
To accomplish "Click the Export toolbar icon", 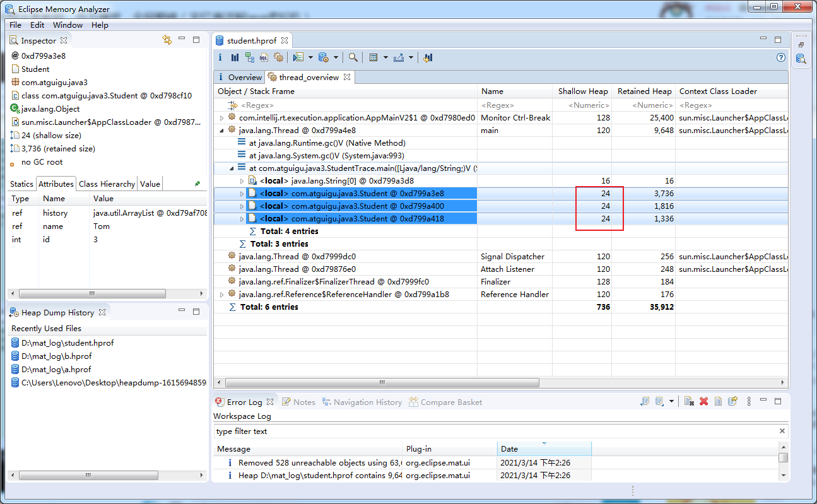I will [398, 57].
